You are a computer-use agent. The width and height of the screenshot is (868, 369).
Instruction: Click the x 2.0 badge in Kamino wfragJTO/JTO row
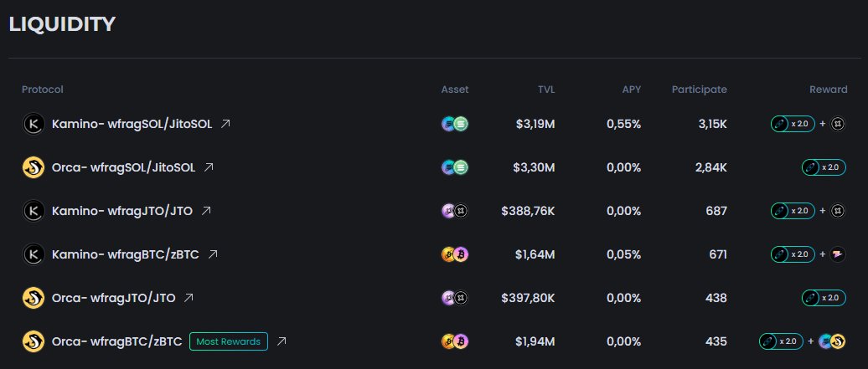coord(793,211)
